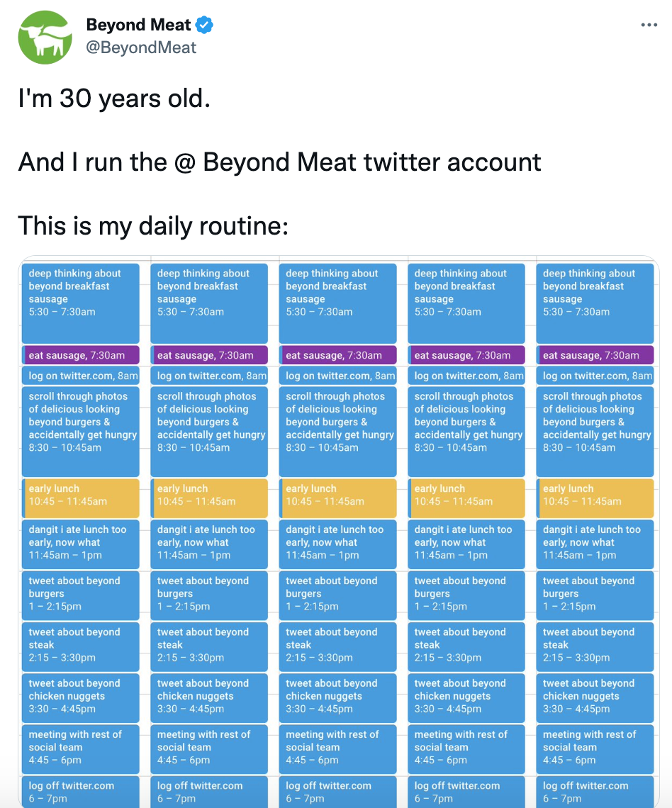Viewport: 672px width, 808px height.
Task: Select the 'tweet about beyond steak' event
Action: (80, 646)
